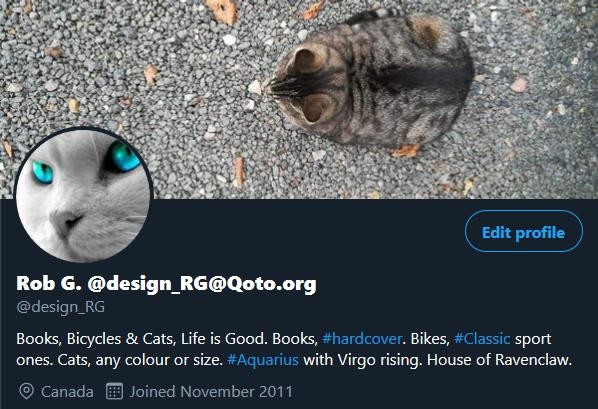
Task: Click the Joined November 2011 text
Action: point(211,392)
